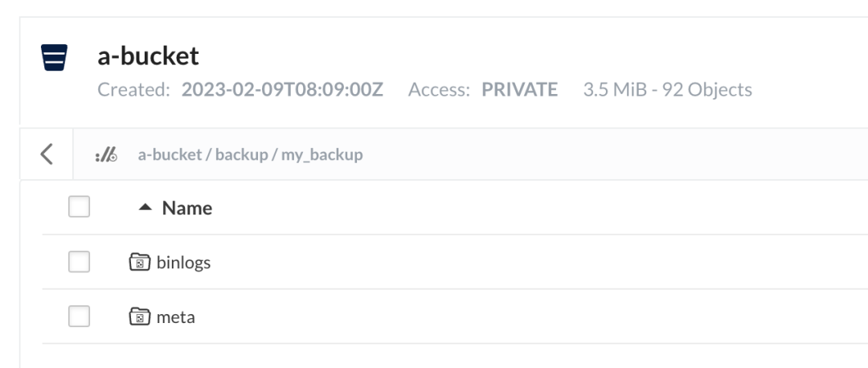Image resolution: width=868 pixels, height=368 pixels.
Task: Open the meta folder
Action: [x=176, y=317]
